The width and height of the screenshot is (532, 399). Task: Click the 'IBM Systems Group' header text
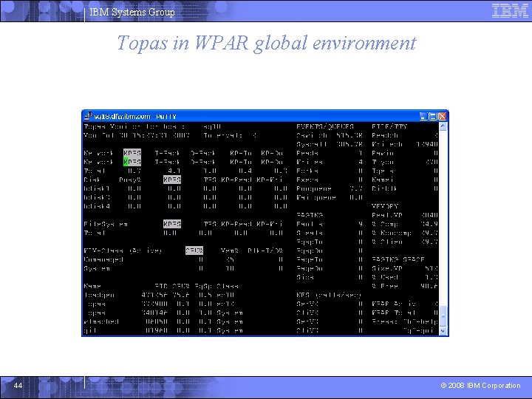(132, 13)
